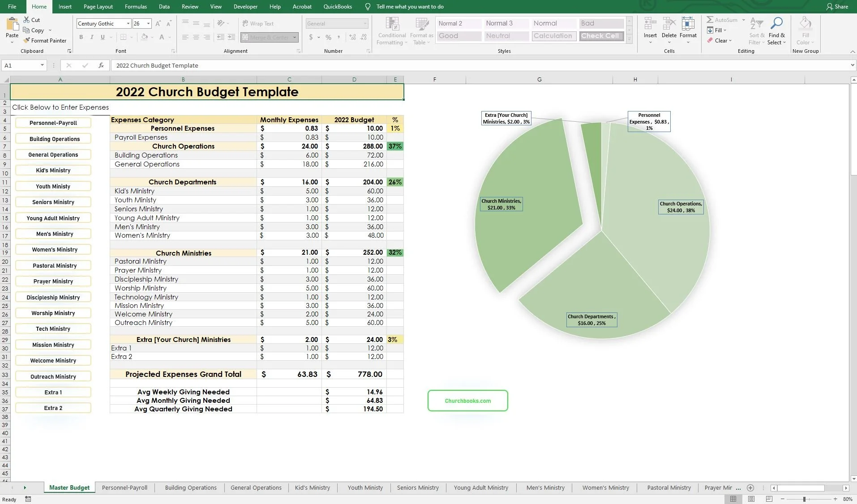Click the Churchbooks.com button
This screenshot has width=857, height=504.
(467, 400)
